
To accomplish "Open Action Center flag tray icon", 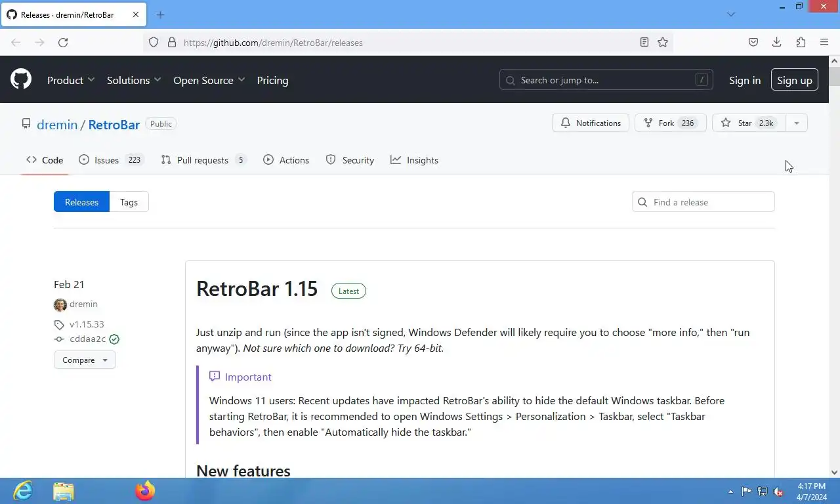I will pyautogui.click(x=747, y=492).
